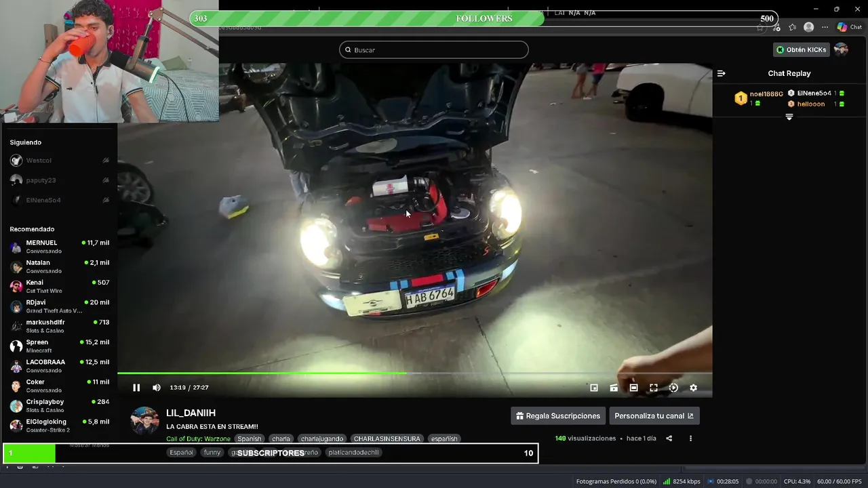This screenshot has width=868, height=488.
Task: Select the Español tag
Action: 181,452
